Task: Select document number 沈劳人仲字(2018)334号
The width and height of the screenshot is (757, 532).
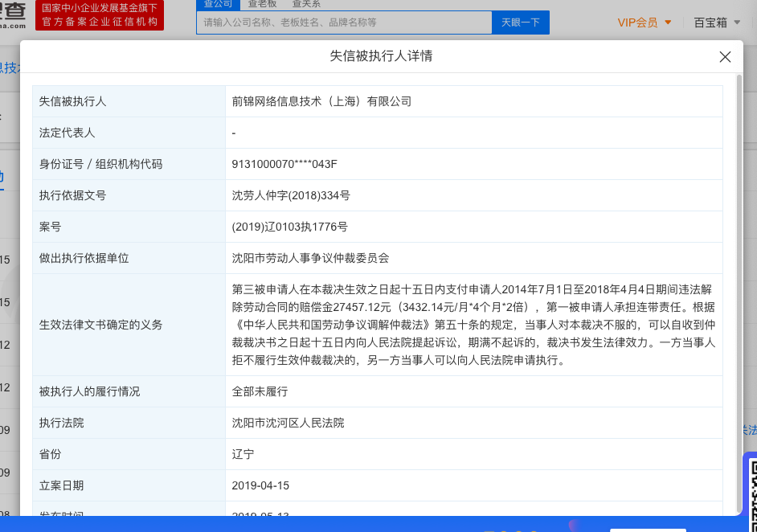Action: point(291,195)
